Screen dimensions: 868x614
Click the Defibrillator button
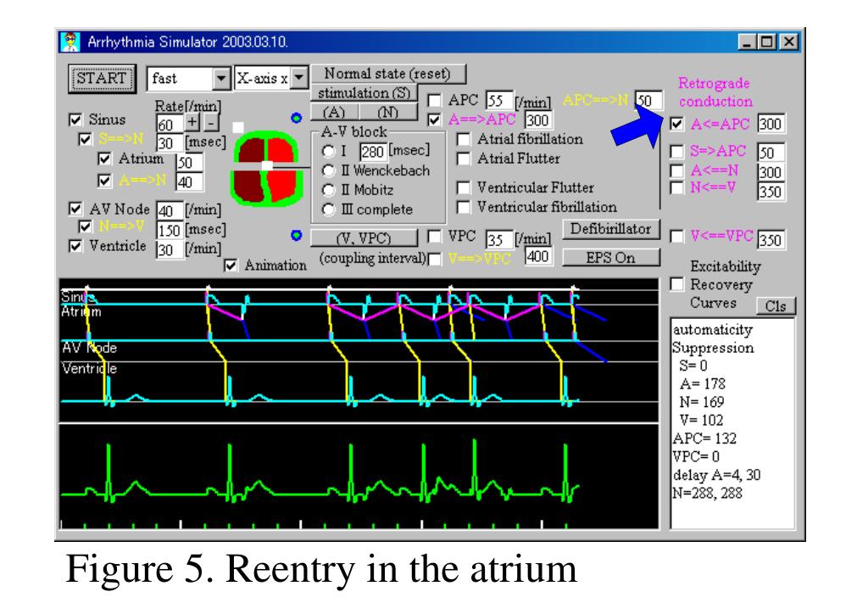click(x=610, y=229)
